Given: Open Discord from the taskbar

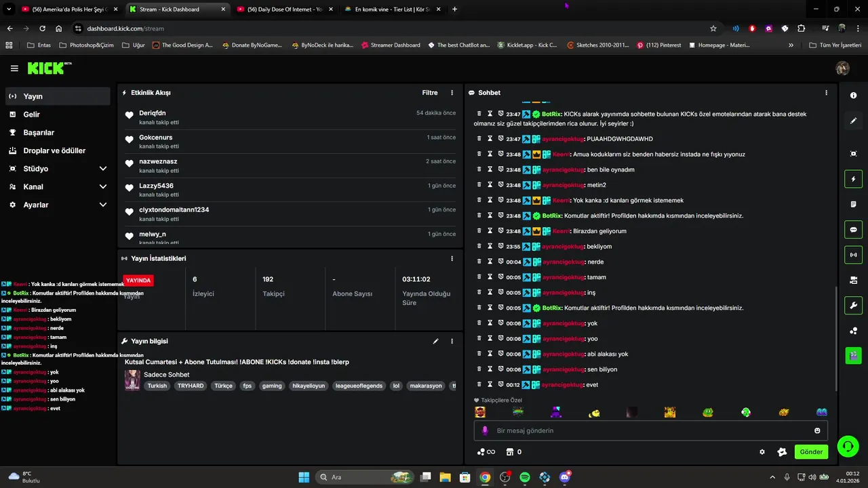Looking at the screenshot, I should coord(565,477).
